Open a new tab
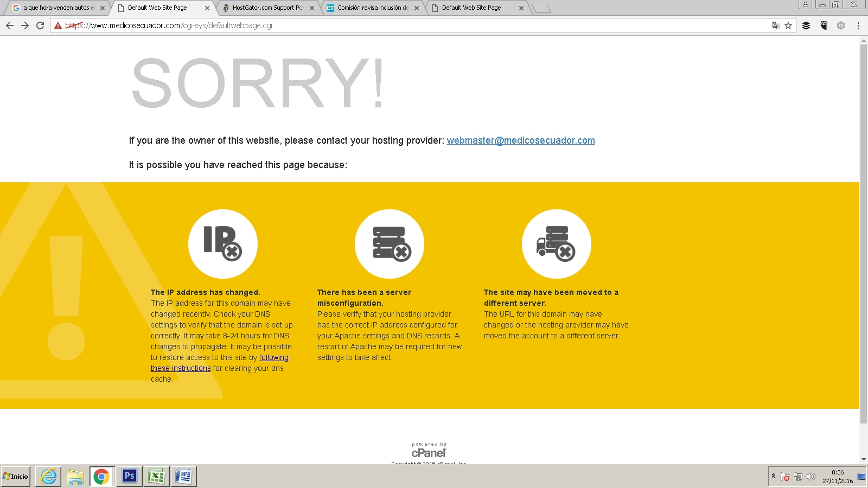The width and height of the screenshot is (868, 488). pyautogui.click(x=541, y=8)
